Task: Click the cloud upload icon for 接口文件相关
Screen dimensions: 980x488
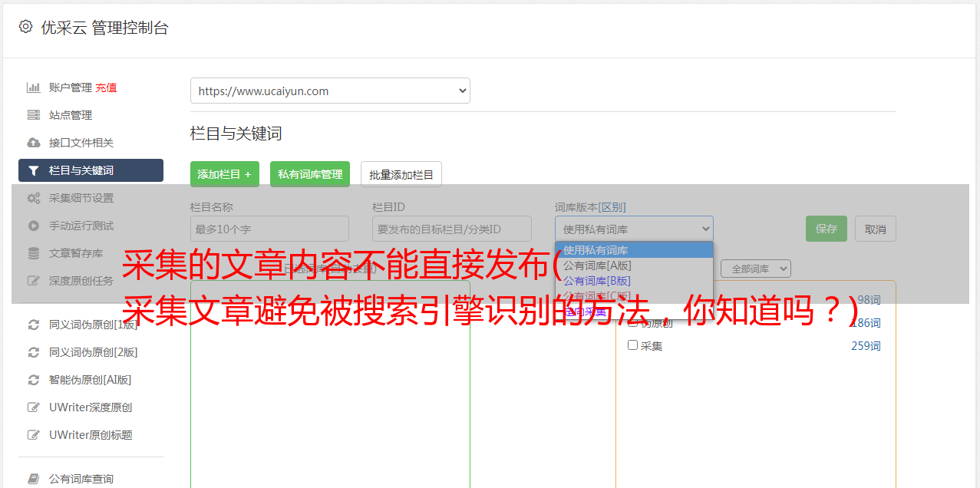Action: (x=34, y=143)
